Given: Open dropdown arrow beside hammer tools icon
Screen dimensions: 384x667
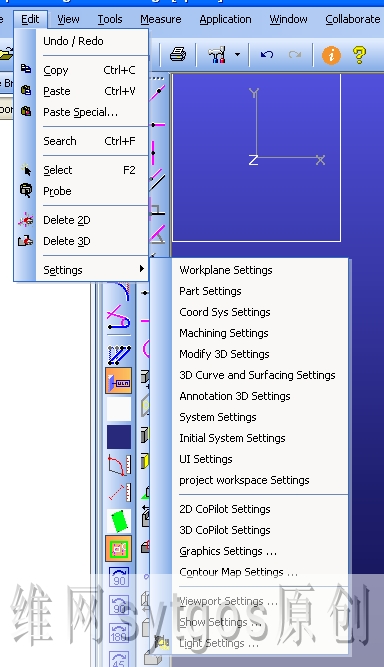Looking at the screenshot, I should point(237,54).
